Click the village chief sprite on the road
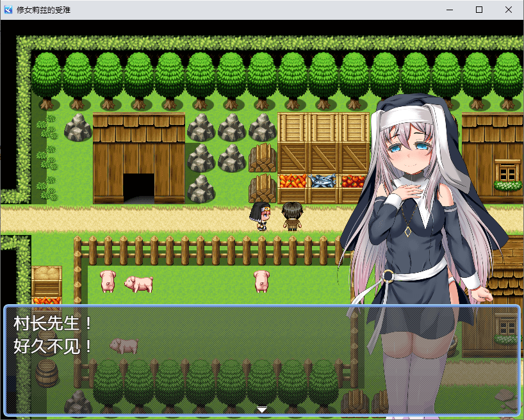This screenshot has height=420, width=524. point(292,216)
